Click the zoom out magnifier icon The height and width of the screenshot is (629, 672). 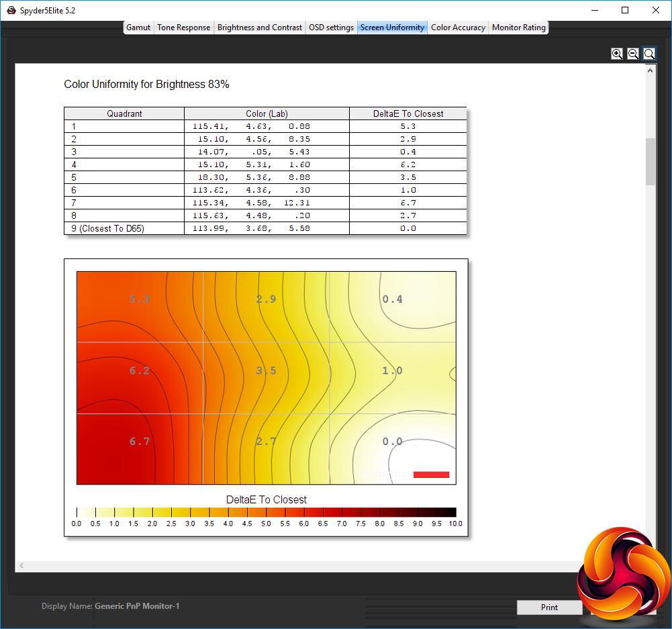[x=633, y=54]
